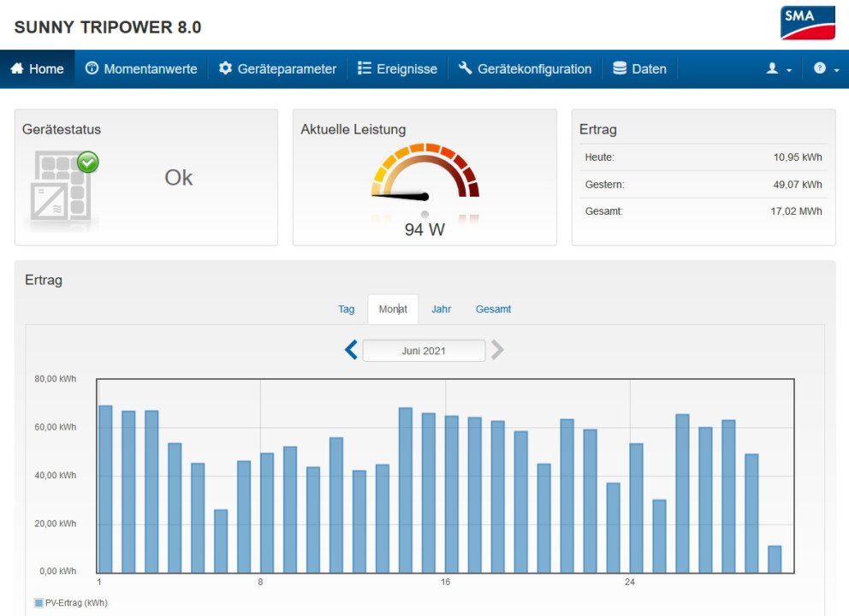The width and height of the screenshot is (849, 616).
Task: Click the inverter device status image
Action: 61,187
